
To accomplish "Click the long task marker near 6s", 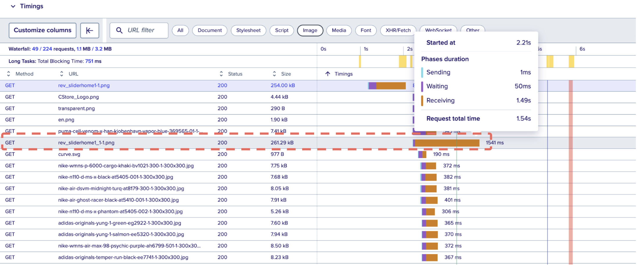I will click(x=571, y=62).
